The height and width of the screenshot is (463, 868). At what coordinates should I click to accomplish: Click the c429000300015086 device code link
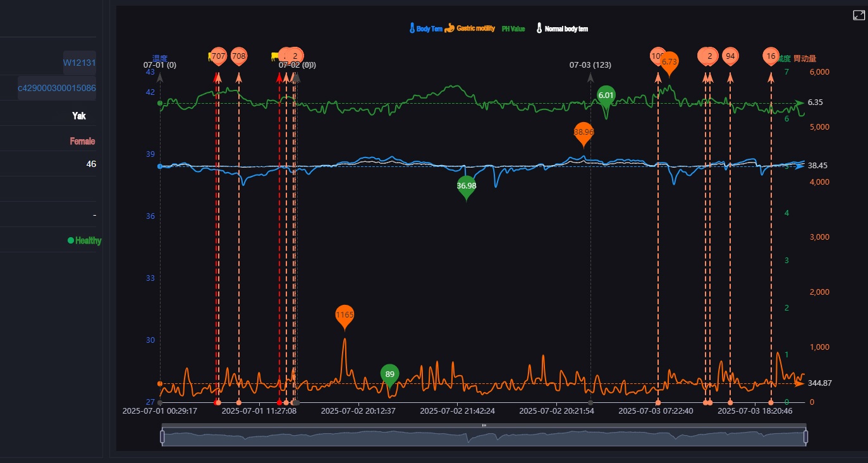[57, 88]
